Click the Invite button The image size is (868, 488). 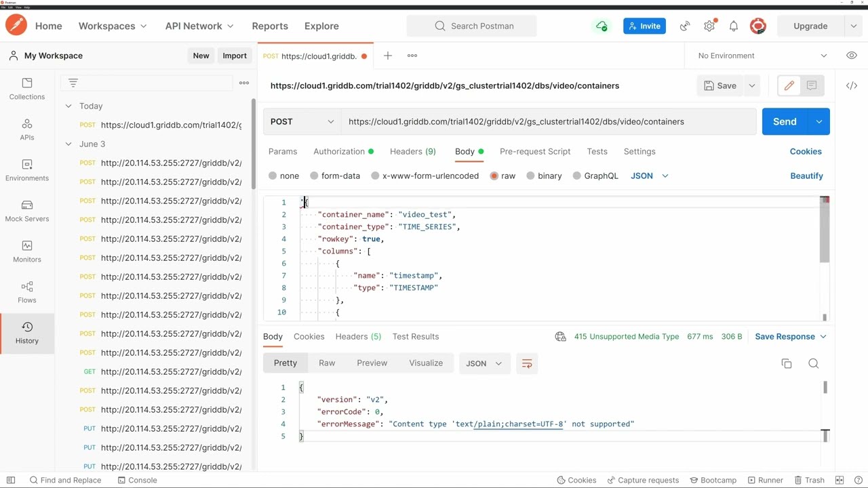[x=644, y=26]
